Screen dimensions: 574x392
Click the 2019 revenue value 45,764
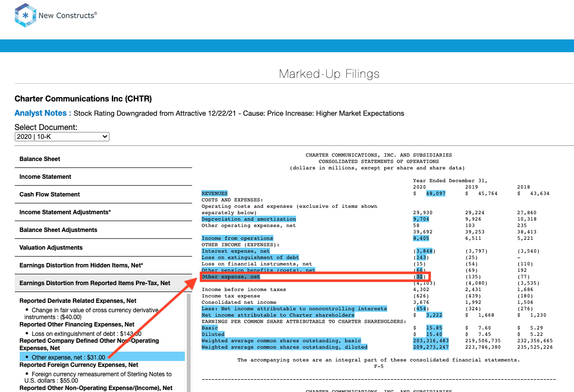[488, 193]
